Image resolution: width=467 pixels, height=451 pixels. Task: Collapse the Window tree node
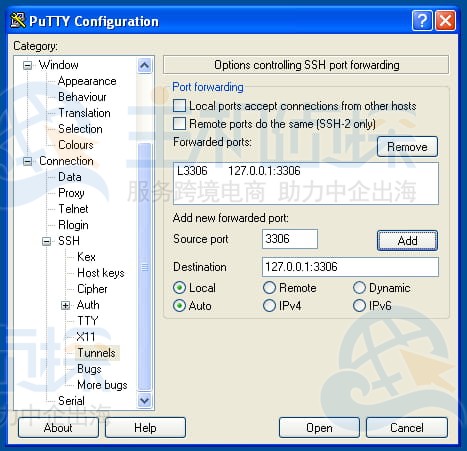coord(28,65)
